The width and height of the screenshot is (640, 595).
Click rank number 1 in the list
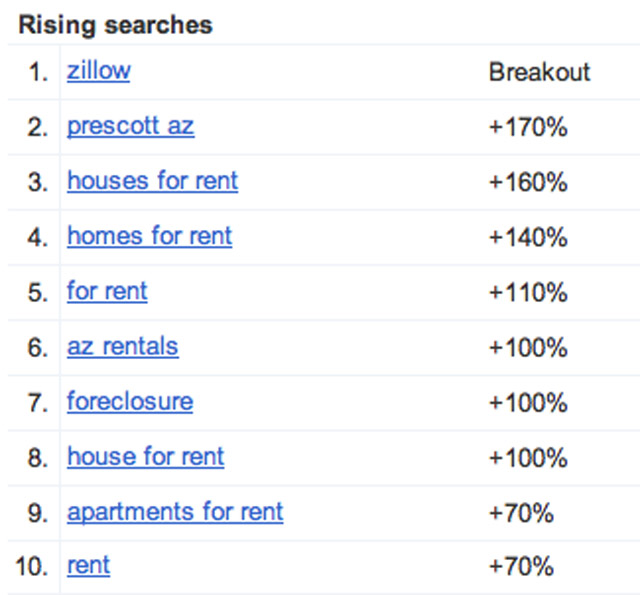[38, 73]
